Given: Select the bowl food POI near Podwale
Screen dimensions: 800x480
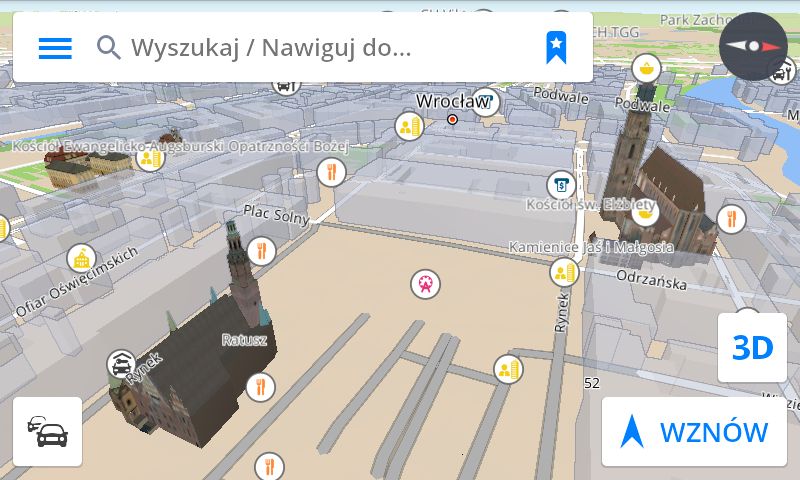Looking at the screenshot, I should [x=646, y=68].
